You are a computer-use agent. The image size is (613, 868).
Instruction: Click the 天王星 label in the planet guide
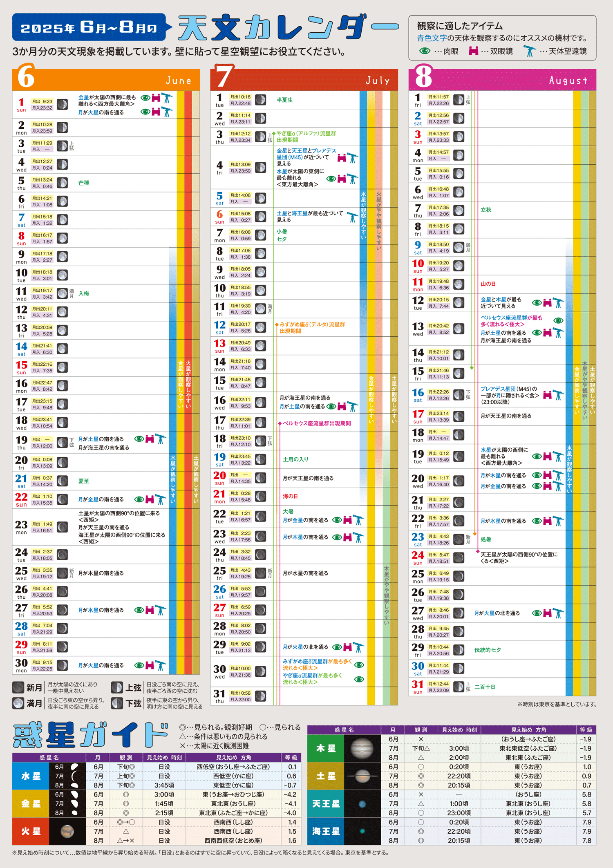pyautogui.click(x=326, y=803)
